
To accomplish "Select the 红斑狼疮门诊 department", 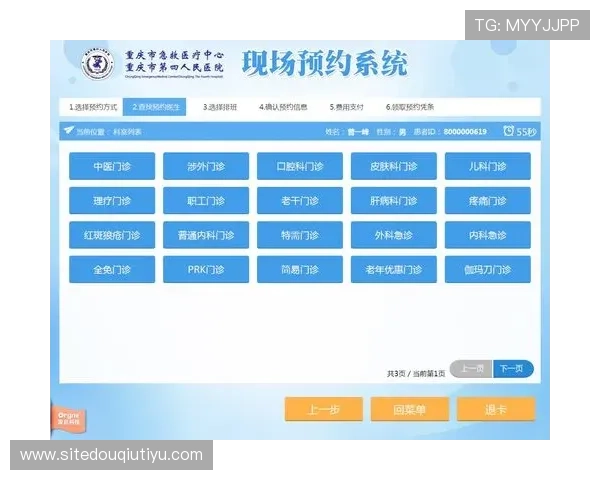I will point(112,235).
